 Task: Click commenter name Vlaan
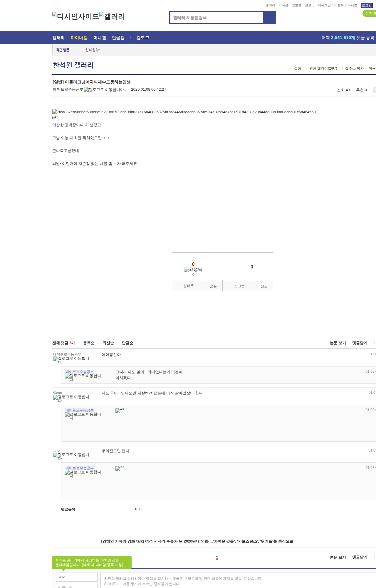(58, 393)
